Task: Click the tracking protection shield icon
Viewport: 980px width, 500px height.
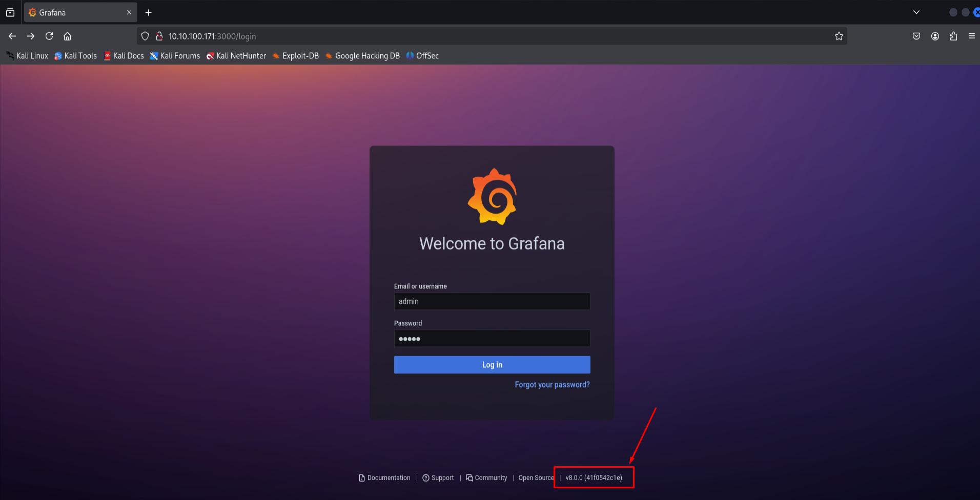Action: point(145,36)
